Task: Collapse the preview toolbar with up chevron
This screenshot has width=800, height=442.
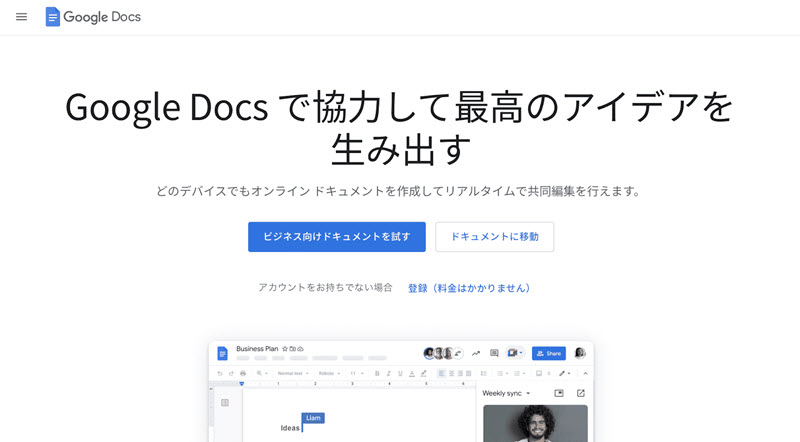Action: 586,373
